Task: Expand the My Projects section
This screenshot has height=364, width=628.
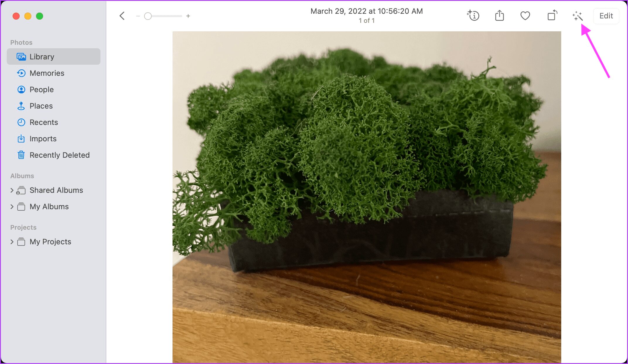Action: (x=12, y=242)
